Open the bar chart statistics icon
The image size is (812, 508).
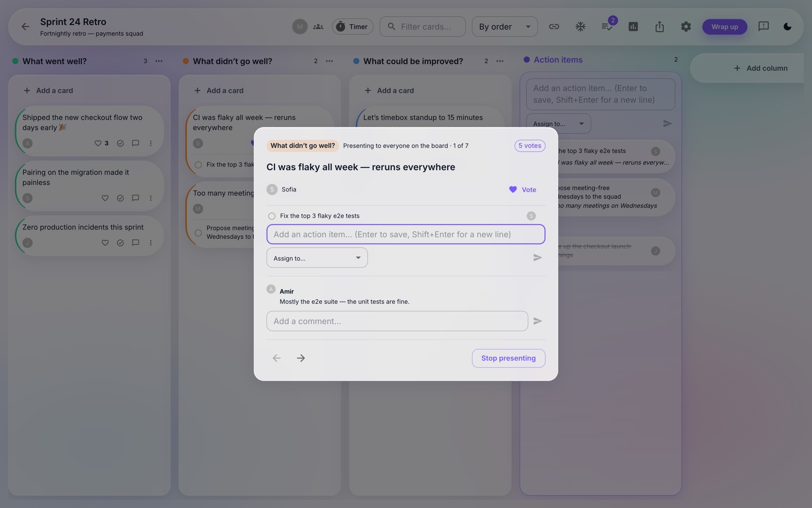pyautogui.click(x=633, y=26)
